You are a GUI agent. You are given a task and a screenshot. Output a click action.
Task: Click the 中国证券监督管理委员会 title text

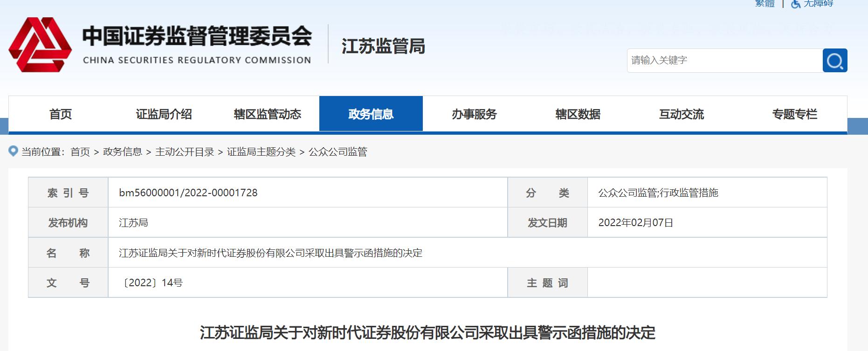(197, 36)
